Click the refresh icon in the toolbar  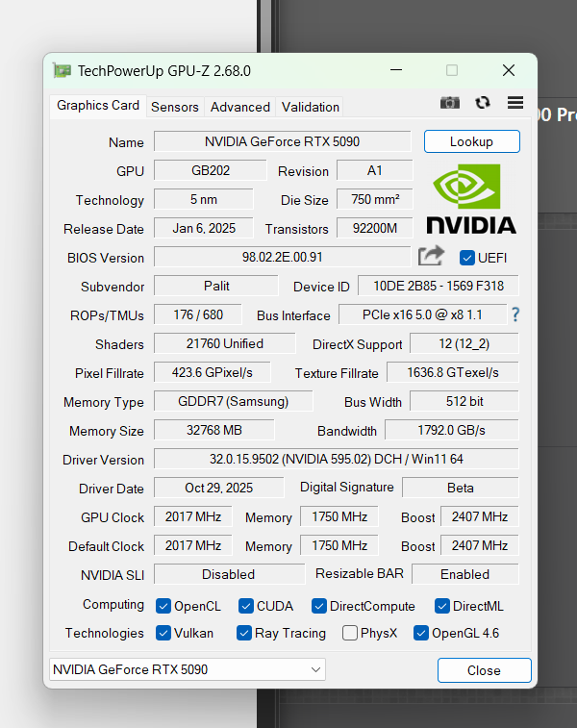coord(483,103)
